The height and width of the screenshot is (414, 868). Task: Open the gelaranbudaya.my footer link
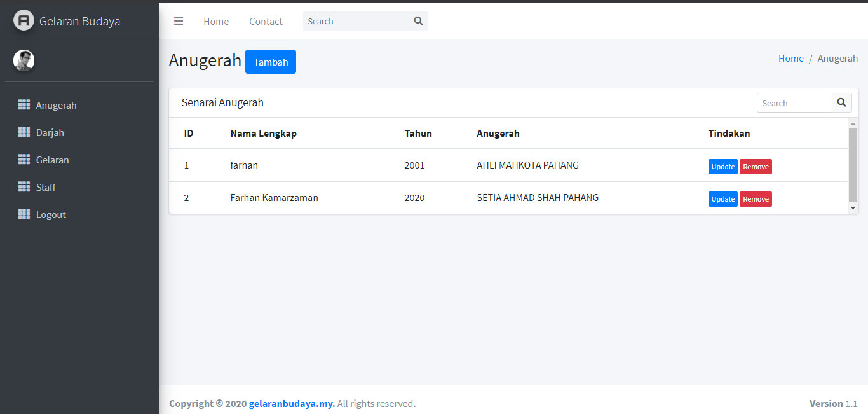click(x=292, y=404)
